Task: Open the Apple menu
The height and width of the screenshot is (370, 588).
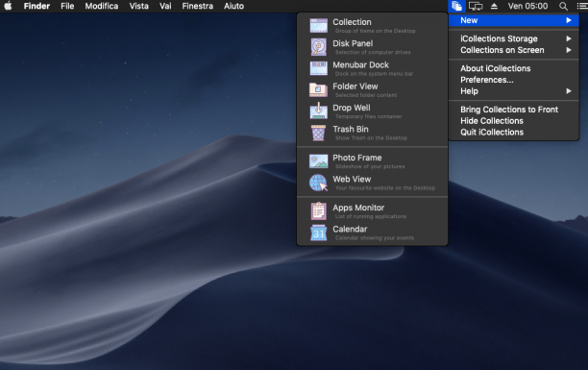Action: point(8,6)
